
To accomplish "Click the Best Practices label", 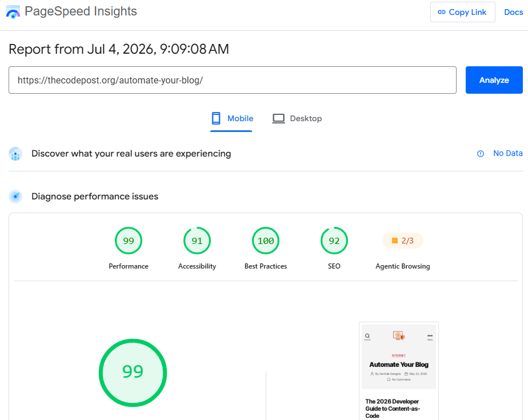I will click(266, 266).
